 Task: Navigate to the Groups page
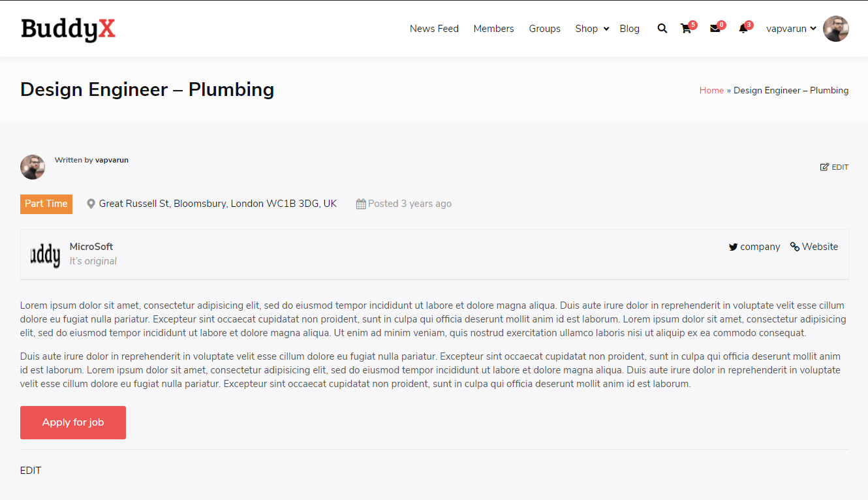coord(544,29)
